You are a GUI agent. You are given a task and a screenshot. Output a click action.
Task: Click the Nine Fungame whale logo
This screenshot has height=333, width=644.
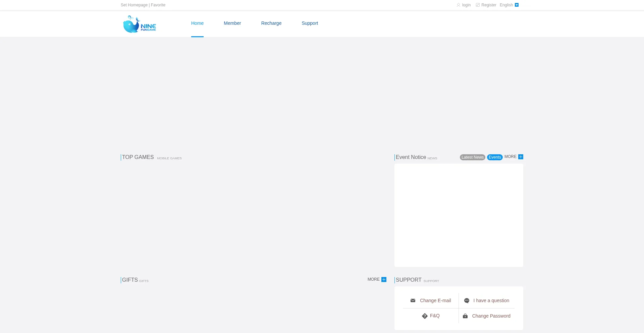tap(140, 24)
